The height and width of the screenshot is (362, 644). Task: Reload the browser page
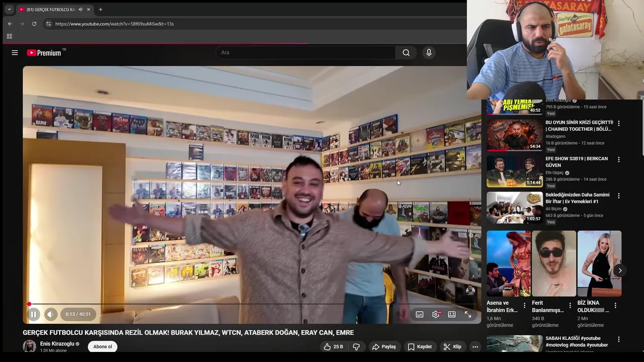(34, 24)
